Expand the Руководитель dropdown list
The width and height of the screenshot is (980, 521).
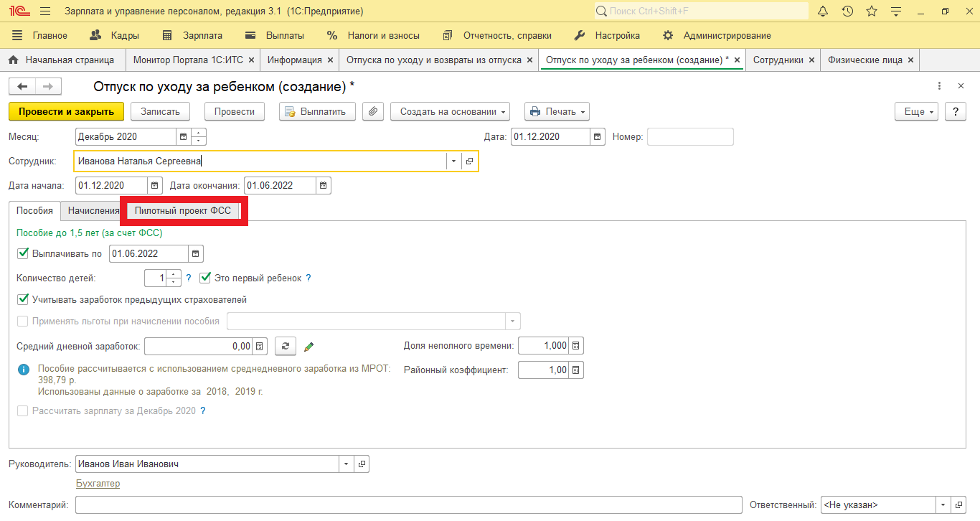(347, 464)
